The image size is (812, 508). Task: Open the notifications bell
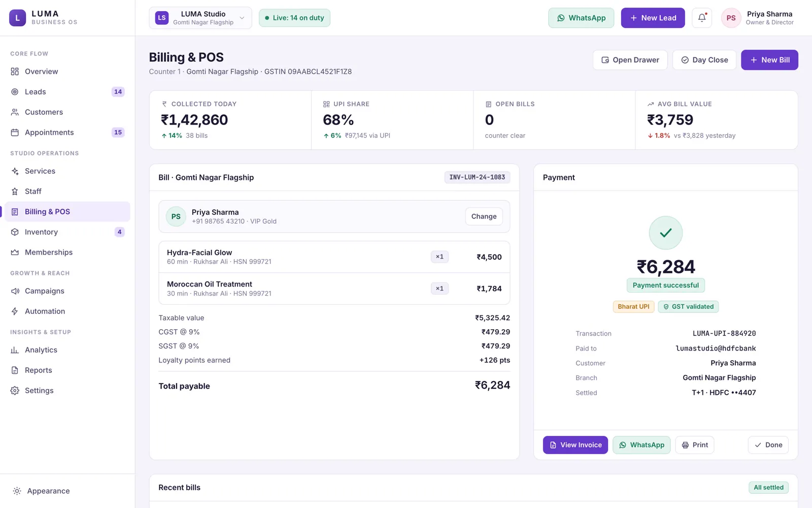pyautogui.click(x=702, y=18)
